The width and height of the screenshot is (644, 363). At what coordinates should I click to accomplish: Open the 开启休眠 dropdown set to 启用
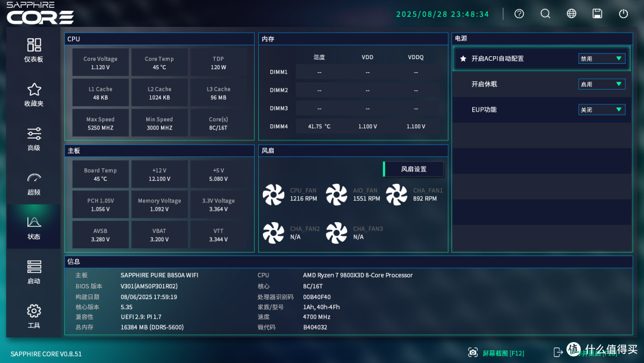pos(602,84)
